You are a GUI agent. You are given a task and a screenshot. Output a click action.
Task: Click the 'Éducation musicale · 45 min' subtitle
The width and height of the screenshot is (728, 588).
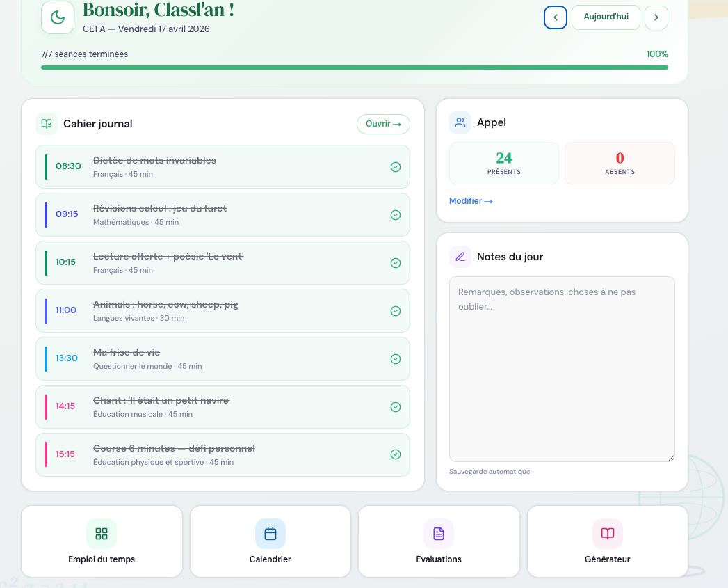(x=143, y=414)
